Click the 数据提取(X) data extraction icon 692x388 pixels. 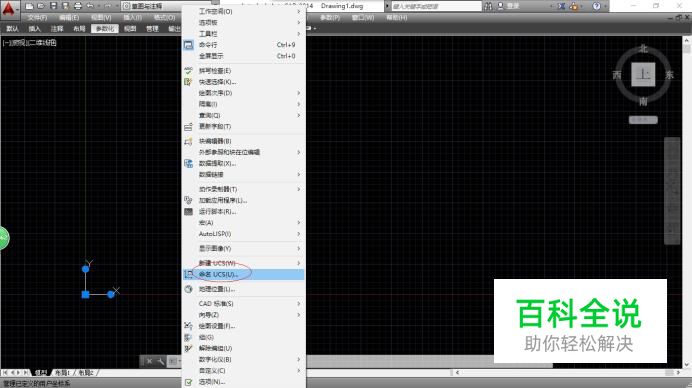(x=188, y=163)
